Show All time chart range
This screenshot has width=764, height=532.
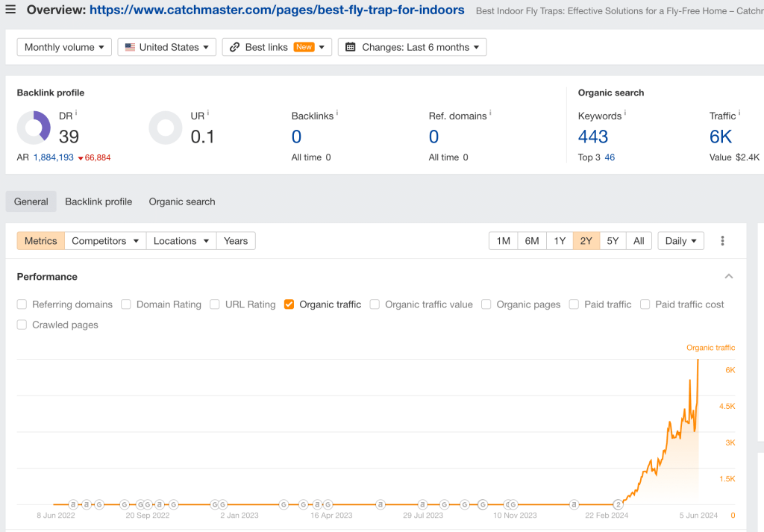[639, 241]
